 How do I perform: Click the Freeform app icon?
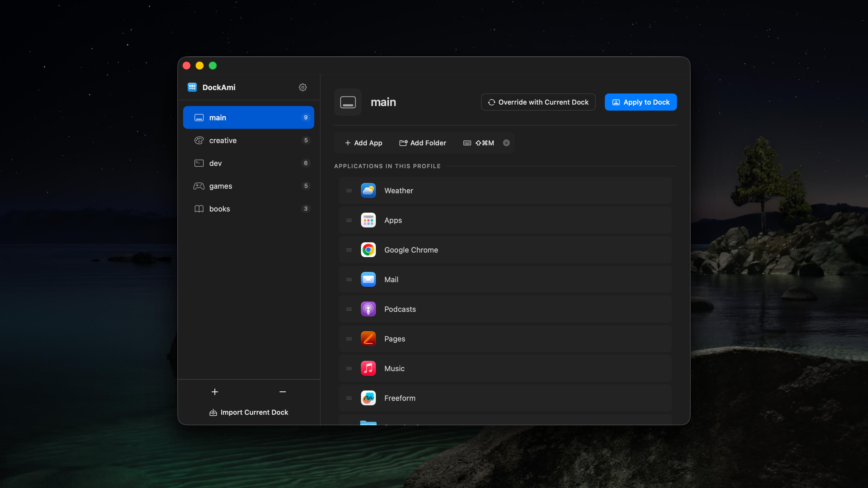click(368, 398)
